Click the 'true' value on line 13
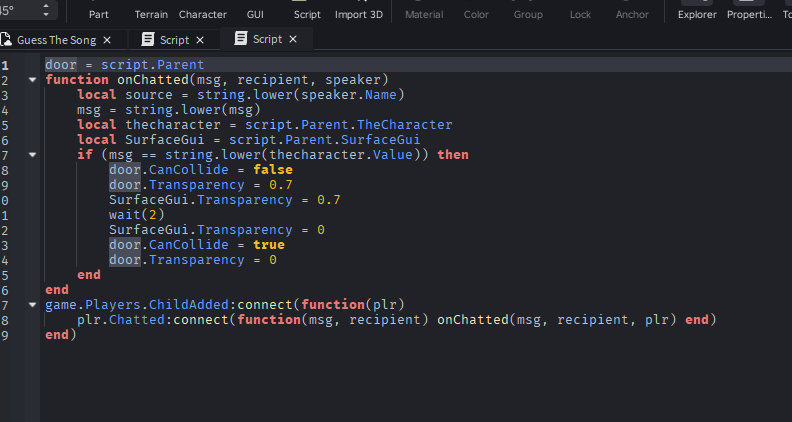 tap(269, 245)
